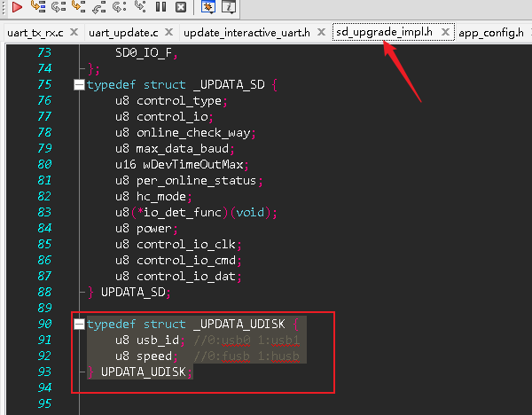Click the 'u16 wDevTimeOutMax;' line

pyautogui.click(x=182, y=165)
